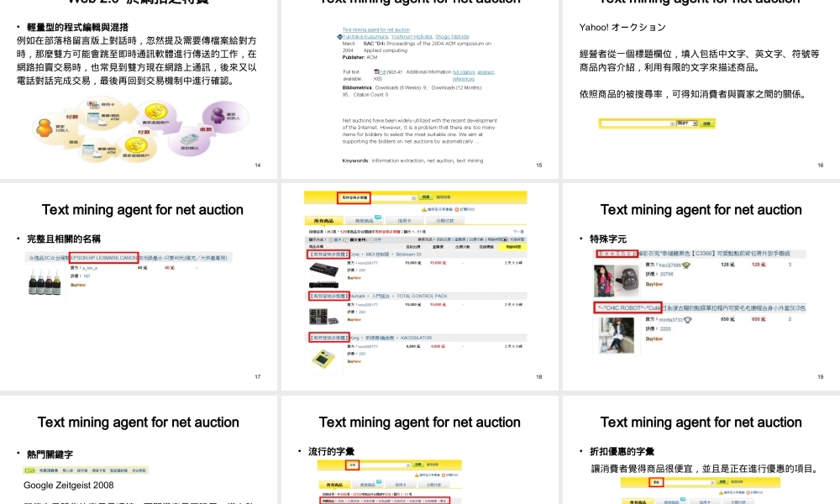The image size is (840, 504).
Task: Expand the search history dropdown on slide 21
Action: (x=711, y=482)
